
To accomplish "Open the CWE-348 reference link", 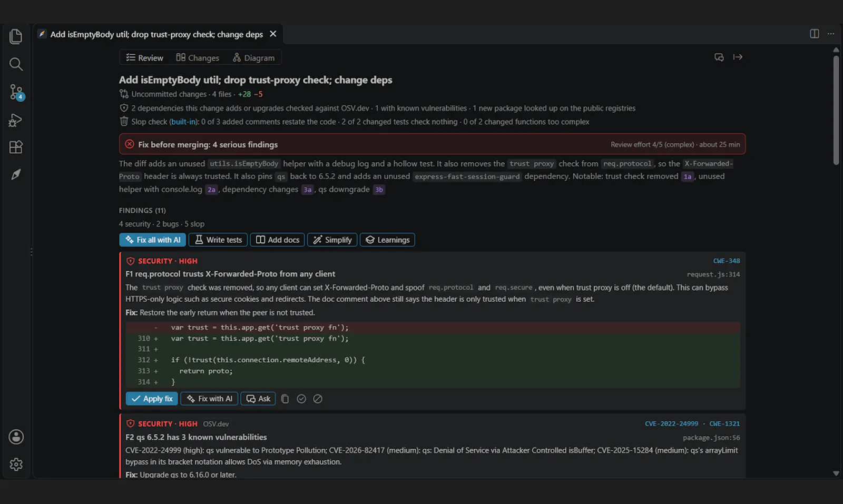I will 727,261.
